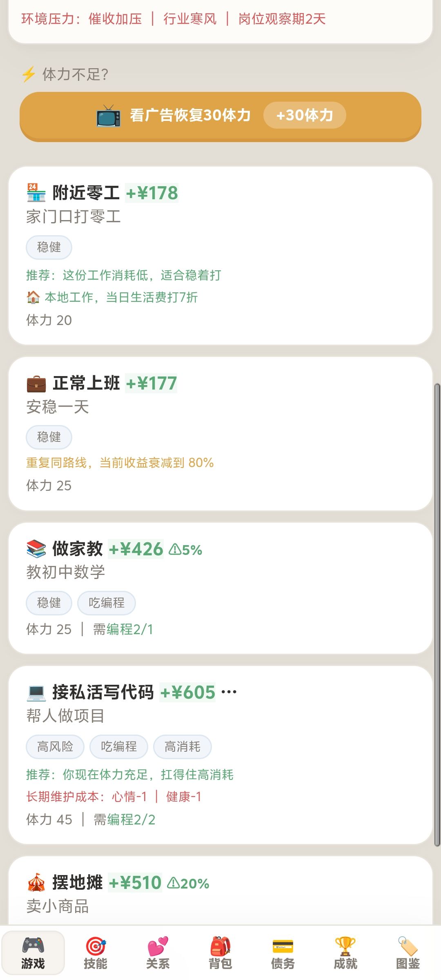Tap the convenience store icon beside 附近零工
Image resolution: width=441 pixels, height=980 pixels.
36,193
